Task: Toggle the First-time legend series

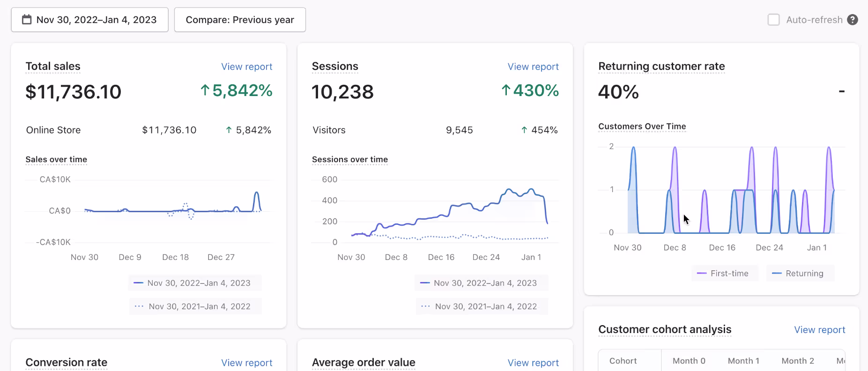Action: click(x=724, y=274)
